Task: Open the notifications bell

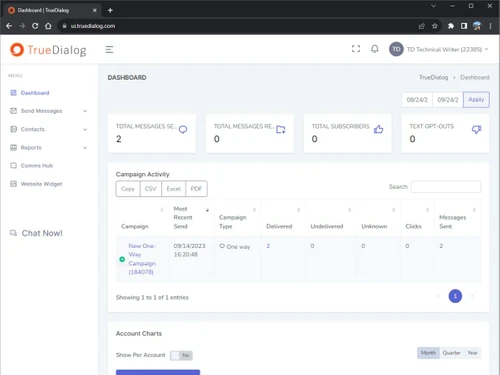Action: (x=375, y=49)
